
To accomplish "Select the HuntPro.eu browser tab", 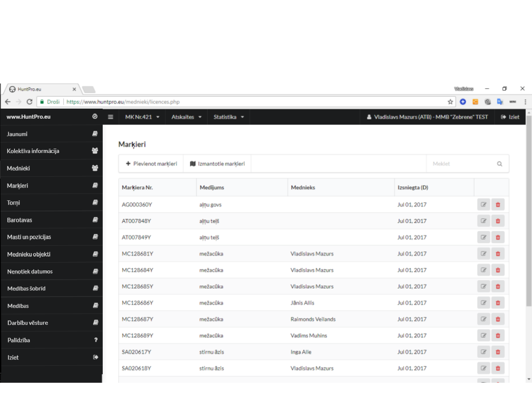I will click(x=41, y=89).
